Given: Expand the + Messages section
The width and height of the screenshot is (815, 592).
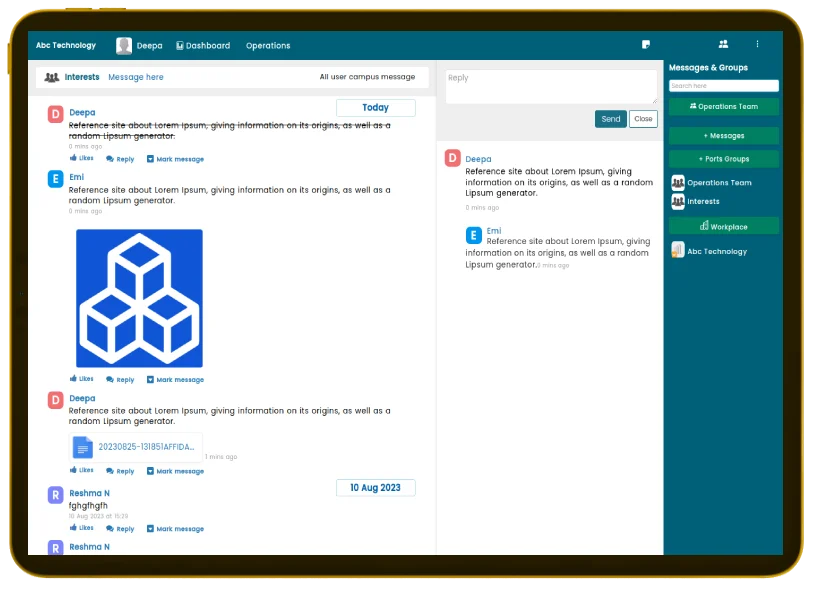Looking at the screenshot, I should click(x=724, y=136).
